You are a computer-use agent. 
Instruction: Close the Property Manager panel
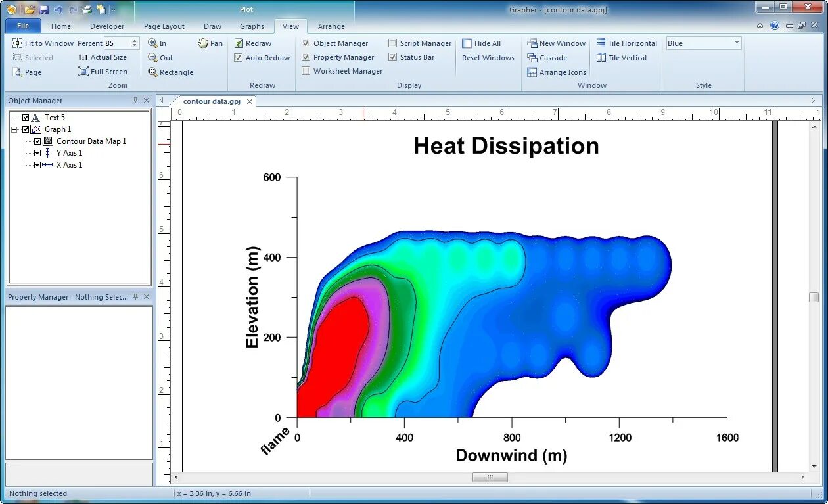tap(147, 297)
